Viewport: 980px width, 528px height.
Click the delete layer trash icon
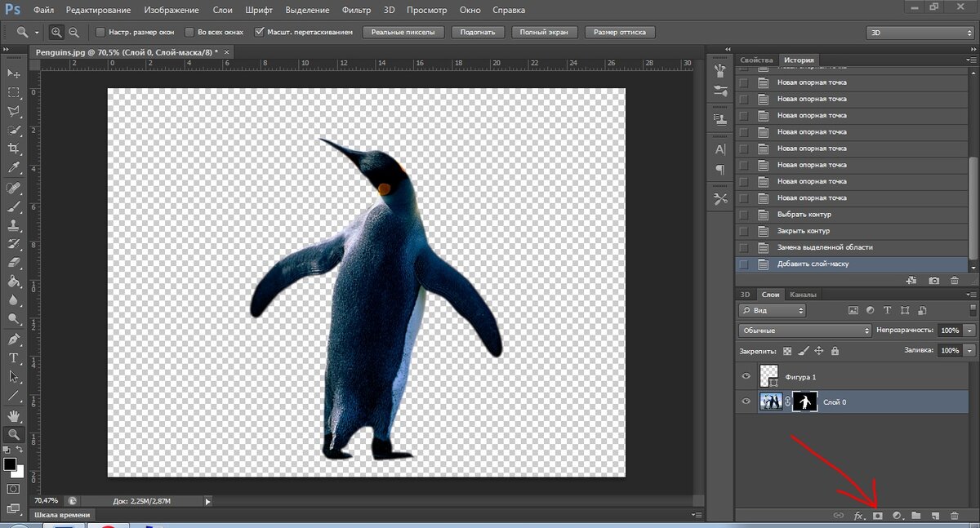tap(954, 516)
